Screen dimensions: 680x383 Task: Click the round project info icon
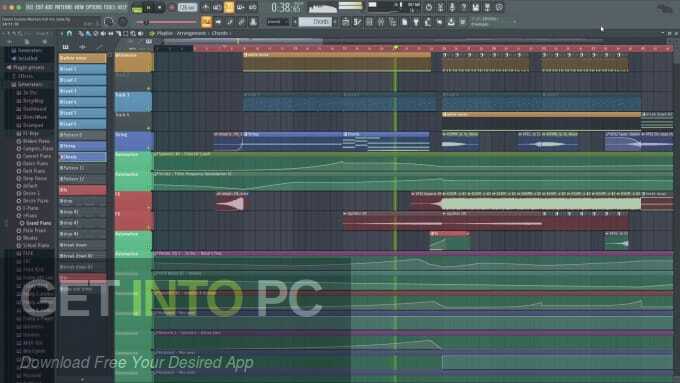tap(499, 7)
